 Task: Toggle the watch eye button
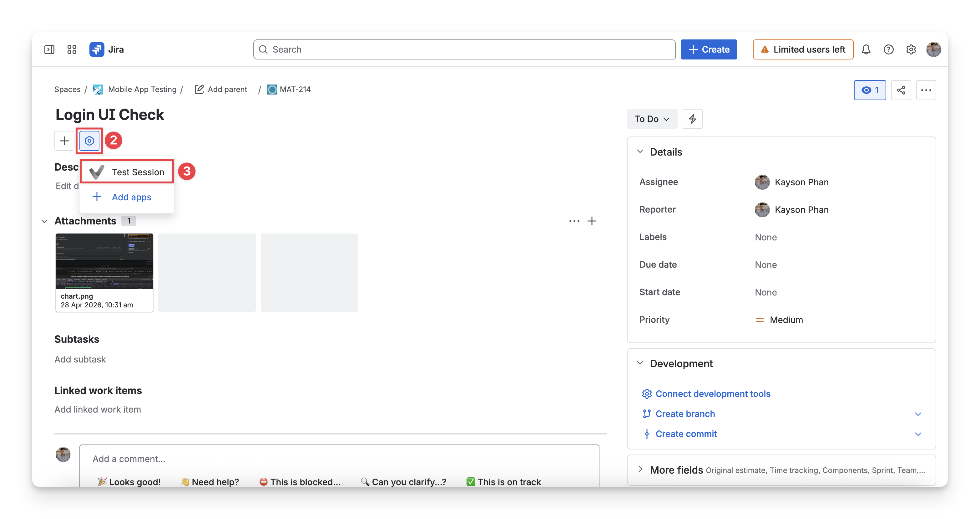(x=870, y=90)
